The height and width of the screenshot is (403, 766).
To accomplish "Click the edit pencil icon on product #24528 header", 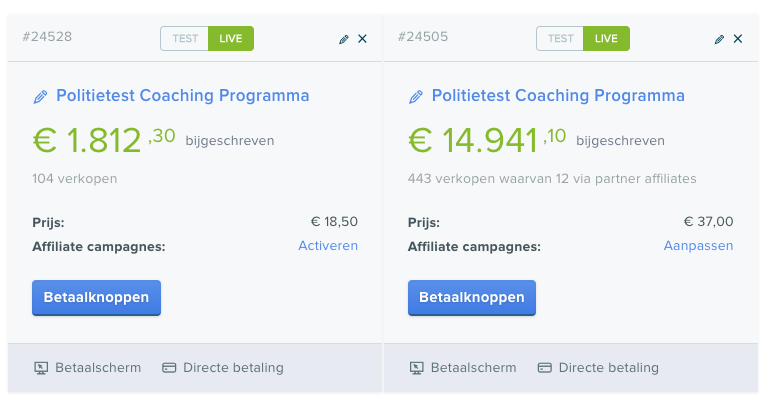I will click(344, 39).
